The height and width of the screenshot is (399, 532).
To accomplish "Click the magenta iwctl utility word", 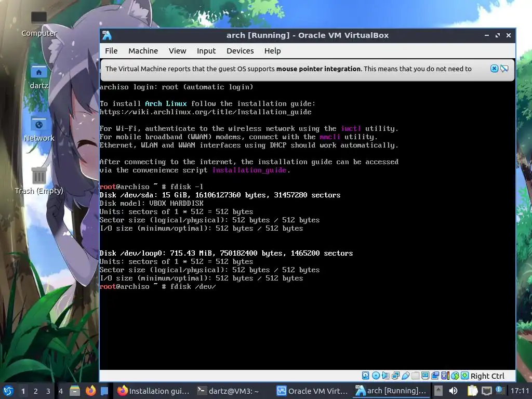I will (x=351, y=129).
